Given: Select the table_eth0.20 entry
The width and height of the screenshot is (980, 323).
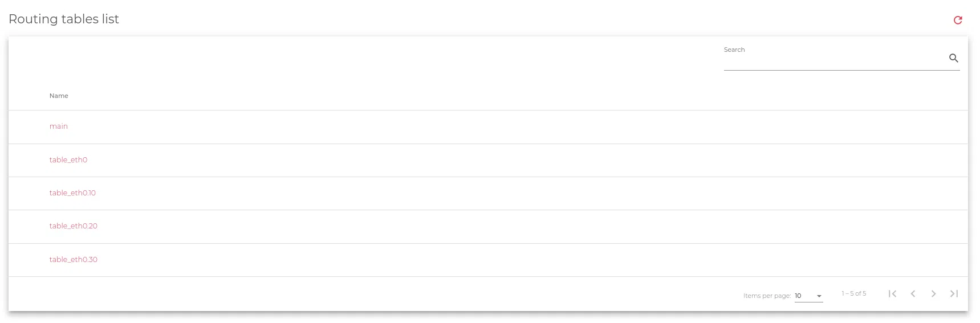Looking at the screenshot, I should (x=73, y=226).
